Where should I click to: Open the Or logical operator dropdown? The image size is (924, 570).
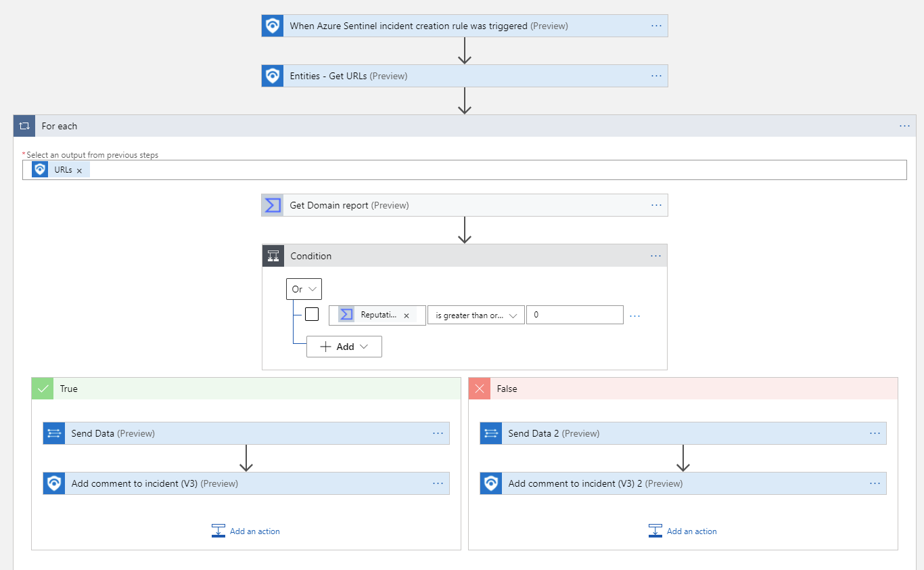point(304,289)
